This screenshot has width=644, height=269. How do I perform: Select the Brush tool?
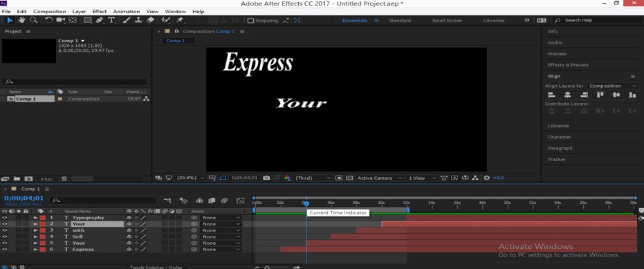tap(127, 20)
